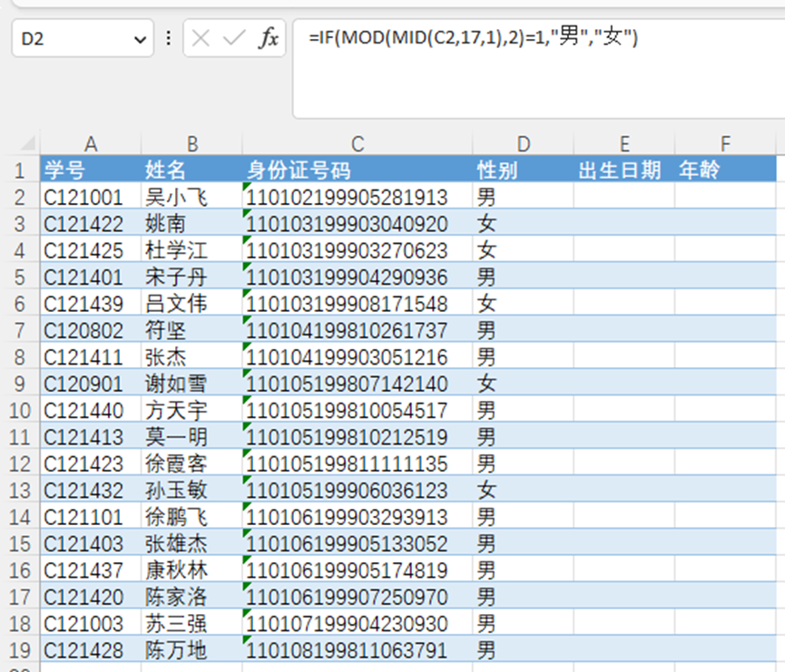Select cell containing 姚南
Viewport: 785px width, 672px height.
(x=191, y=223)
